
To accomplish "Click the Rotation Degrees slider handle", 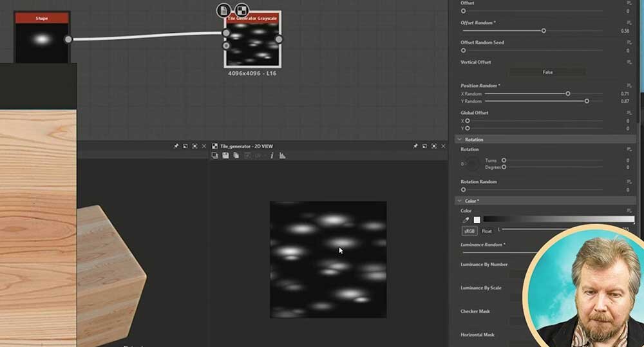I will pyautogui.click(x=504, y=167).
